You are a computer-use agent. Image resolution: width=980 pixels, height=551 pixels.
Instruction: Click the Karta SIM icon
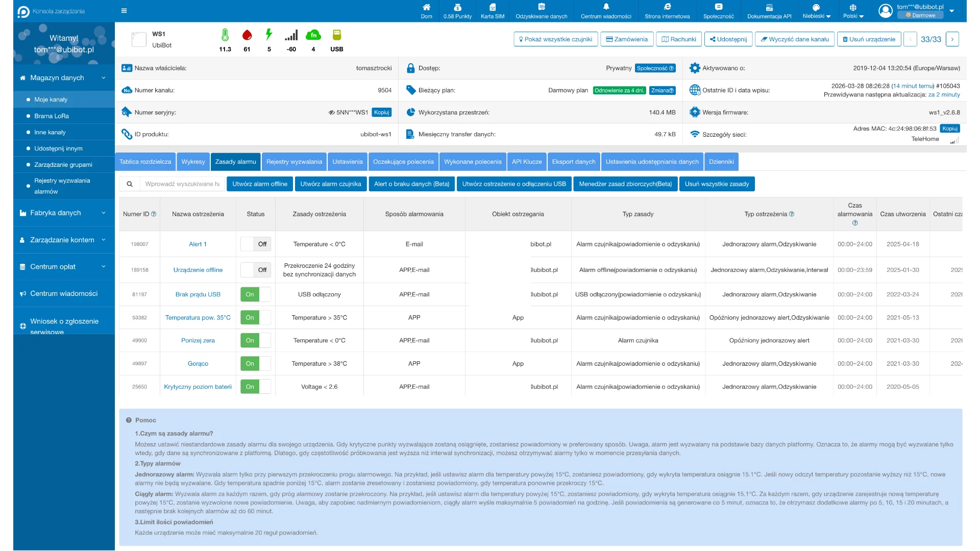pyautogui.click(x=492, y=7)
